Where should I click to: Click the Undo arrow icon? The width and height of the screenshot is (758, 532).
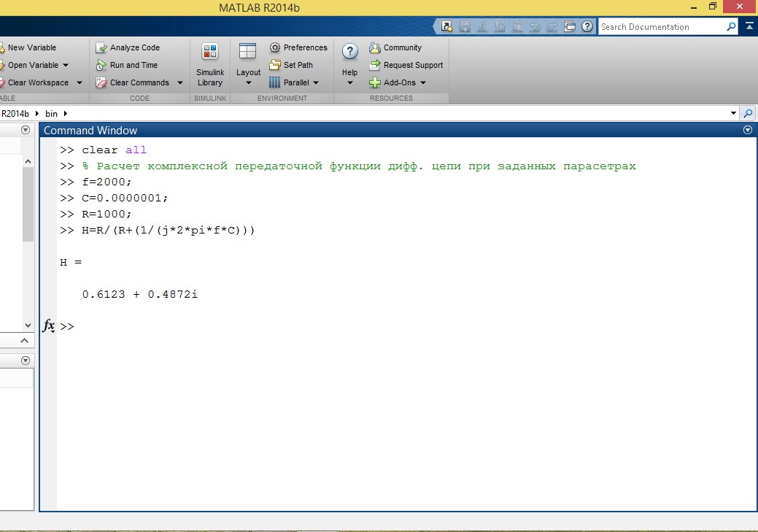tap(535, 26)
